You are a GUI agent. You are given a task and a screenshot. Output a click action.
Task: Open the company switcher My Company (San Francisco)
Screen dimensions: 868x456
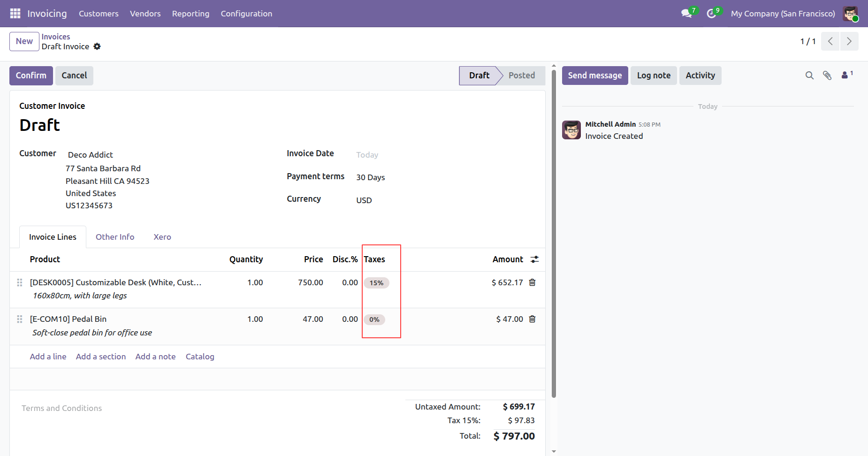click(783, 14)
